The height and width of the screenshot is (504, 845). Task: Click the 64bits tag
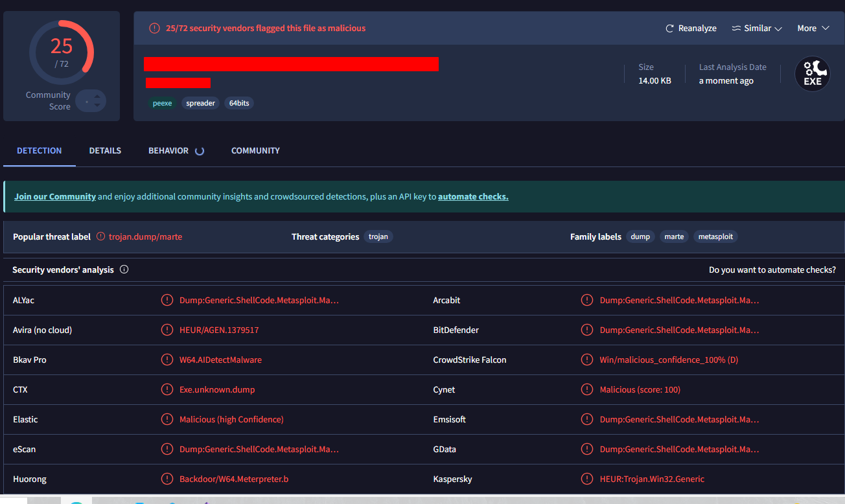point(239,103)
